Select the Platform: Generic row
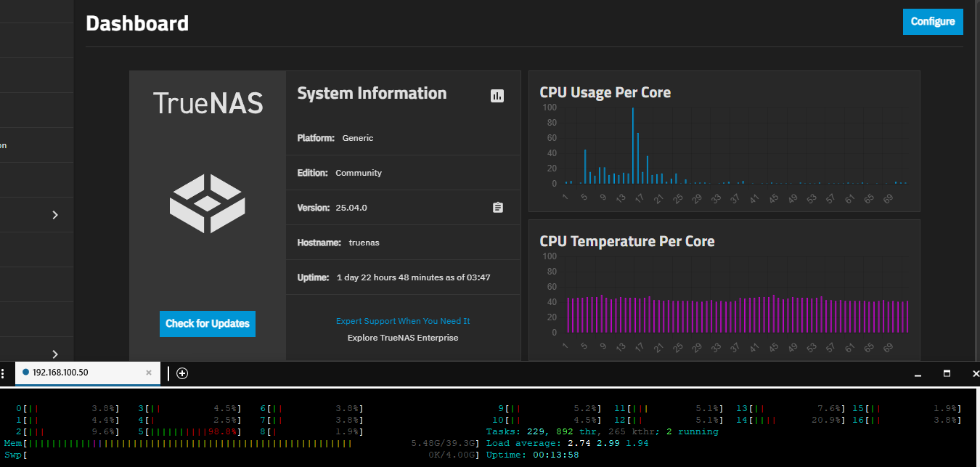The height and width of the screenshot is (467, 980). pyautogui.click(x=403, y=138)
